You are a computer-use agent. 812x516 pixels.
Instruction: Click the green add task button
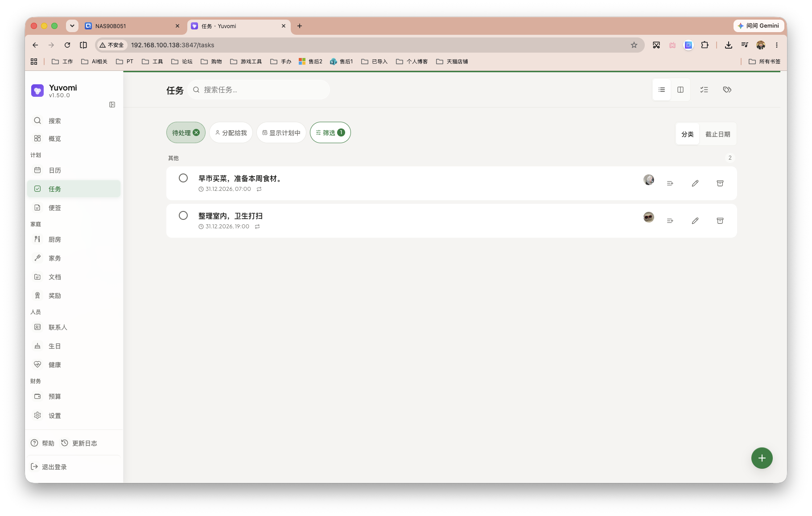click(762, 458)
